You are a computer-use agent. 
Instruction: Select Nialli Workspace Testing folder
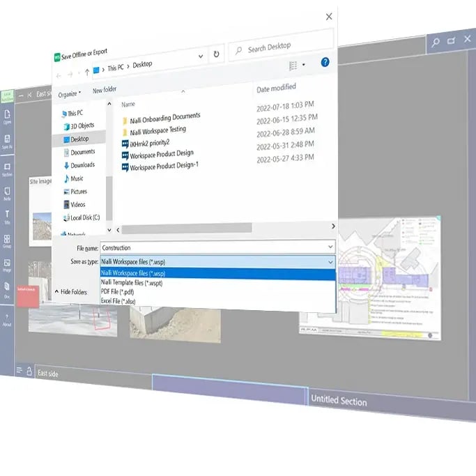click(x=154, y=131)
